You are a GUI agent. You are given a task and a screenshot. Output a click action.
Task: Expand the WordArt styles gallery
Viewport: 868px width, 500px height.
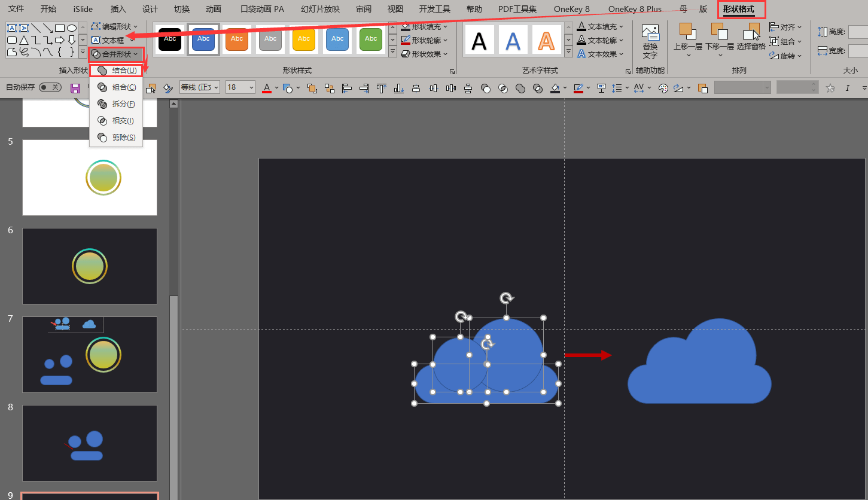click(568, 53)
